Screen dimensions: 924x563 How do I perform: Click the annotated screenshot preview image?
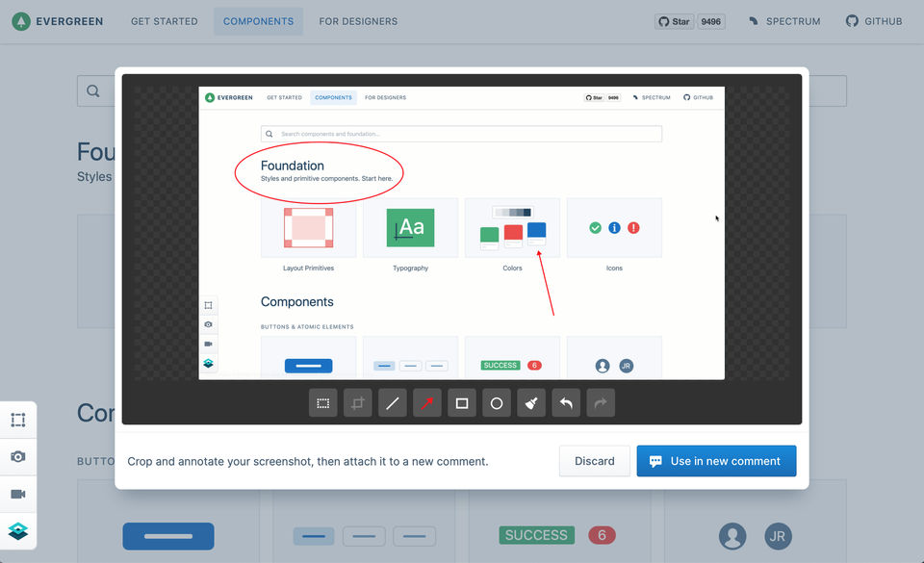461,233
